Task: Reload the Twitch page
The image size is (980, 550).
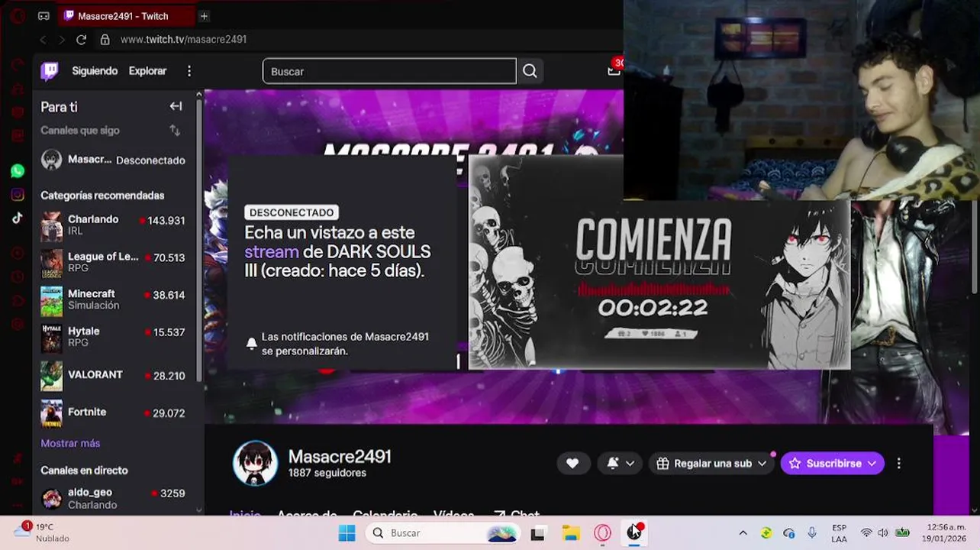Action: coord(81,40)
